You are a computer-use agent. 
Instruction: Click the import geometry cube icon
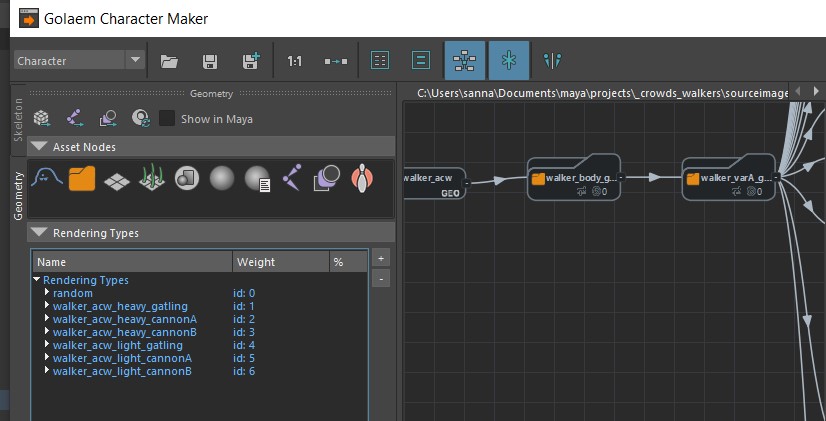(42, 119)
